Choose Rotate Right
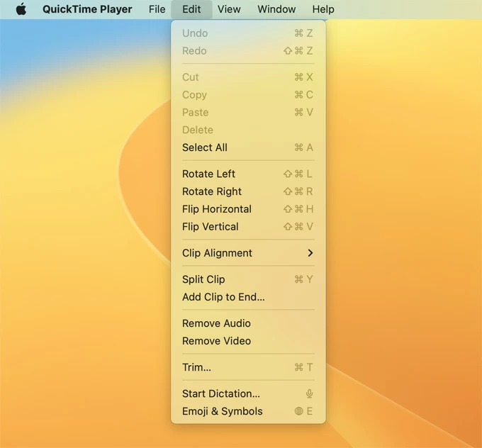 [212, 191]
